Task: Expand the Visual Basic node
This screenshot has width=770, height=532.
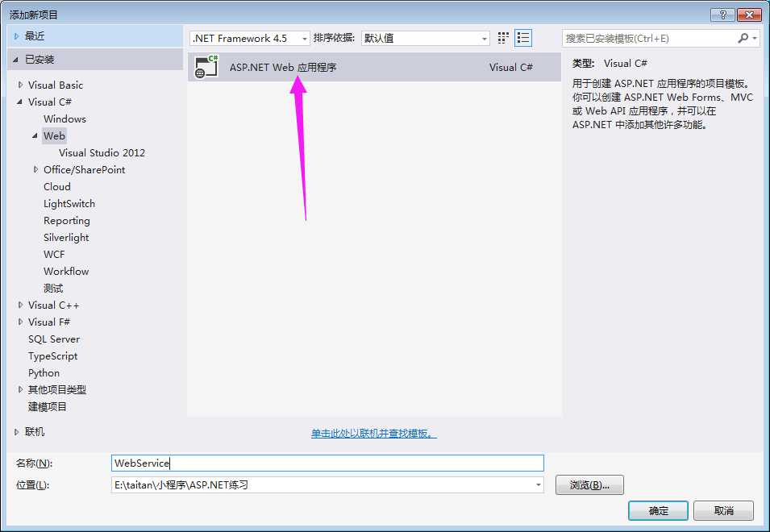Action: click(x=20, y=85)
